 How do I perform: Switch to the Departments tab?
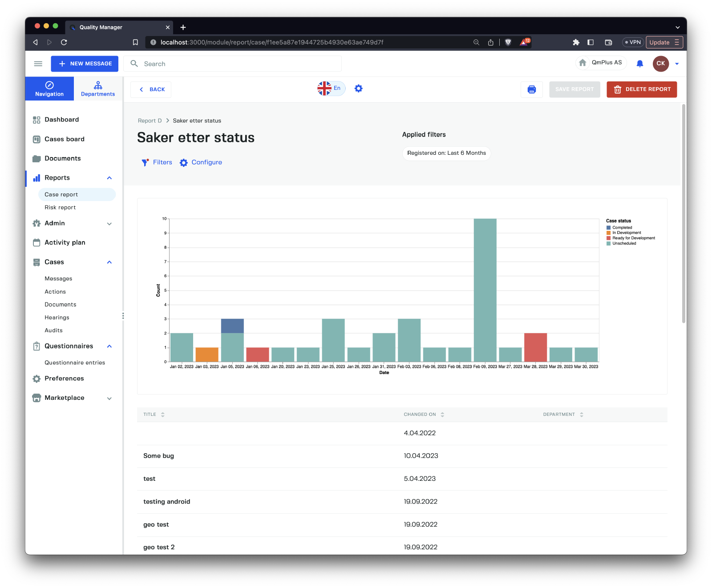pyautogui.click(x=98, y=89)
